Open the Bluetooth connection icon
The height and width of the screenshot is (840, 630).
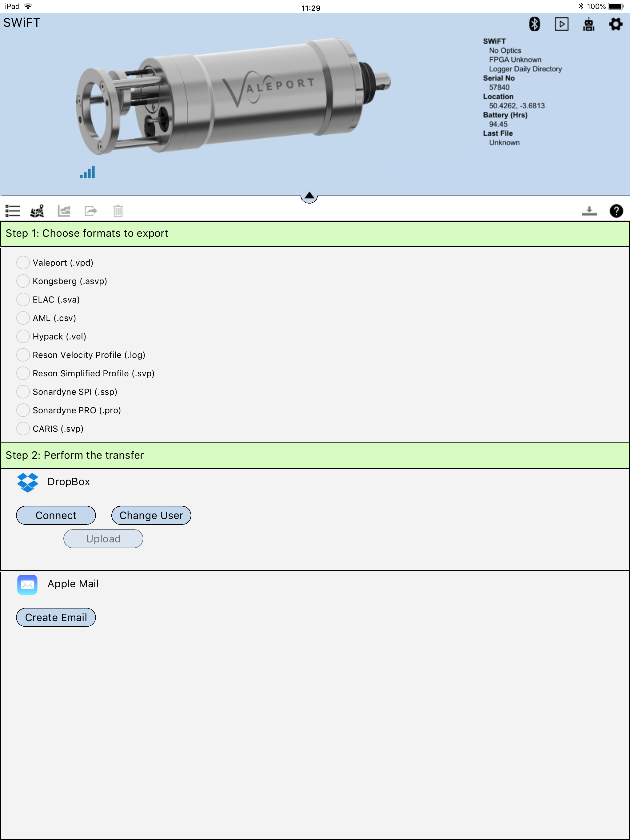(535, 24)
